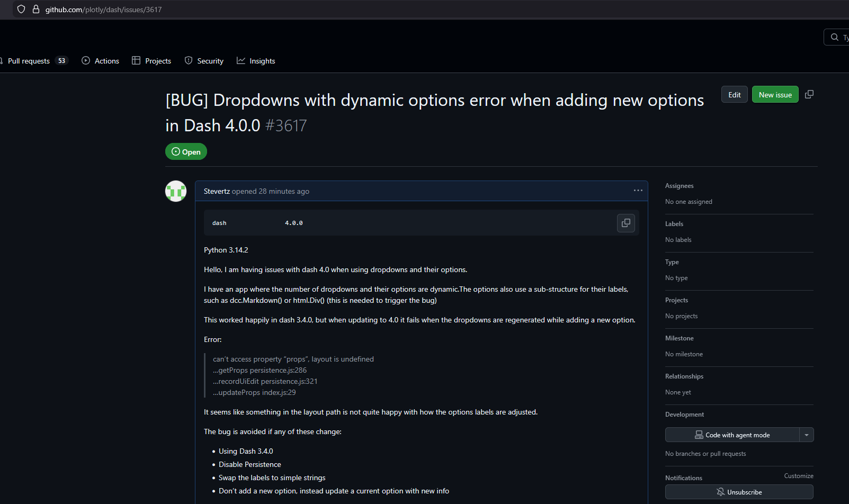This screenshot has height=504, width=849.
Task: Unsubscribe from issue notifications
Action: (x=739, y=492)
